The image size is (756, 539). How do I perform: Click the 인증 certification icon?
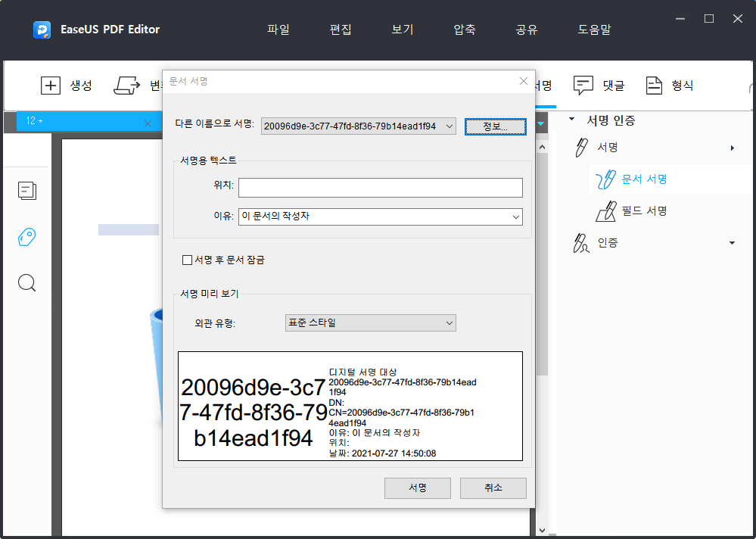point(580,242)
